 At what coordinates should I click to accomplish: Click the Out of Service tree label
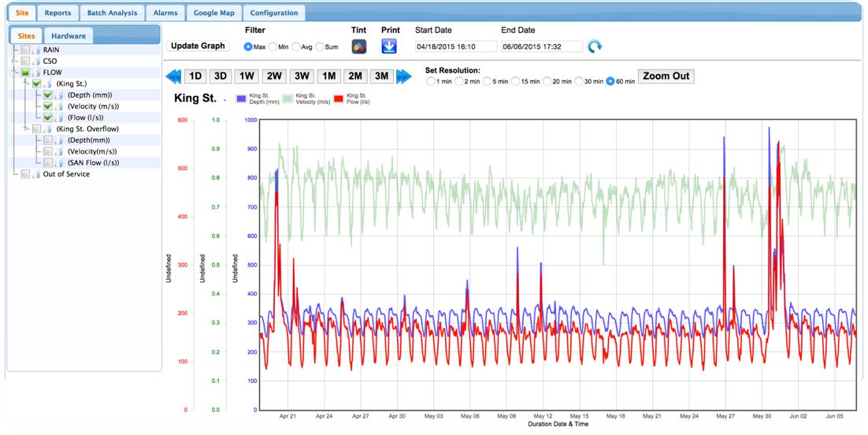66,174
